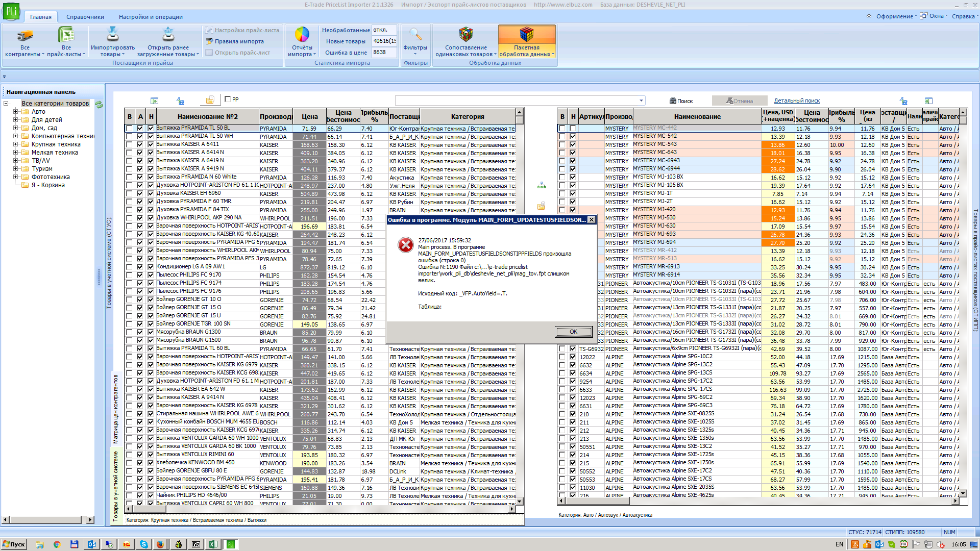Screen dimensions: 980x551
Task: Click OK in the error dialog
Action: pyautogui.click(x=574, y=332)
